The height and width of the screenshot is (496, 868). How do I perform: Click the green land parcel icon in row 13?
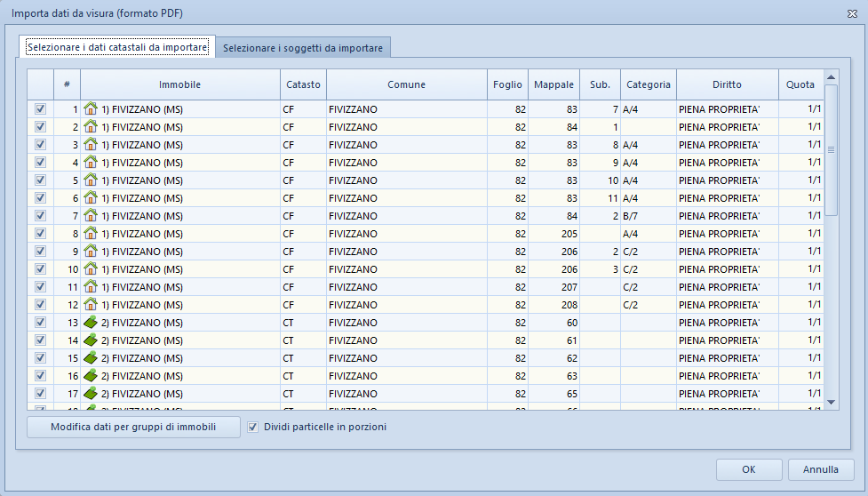(x=91, y=323)
